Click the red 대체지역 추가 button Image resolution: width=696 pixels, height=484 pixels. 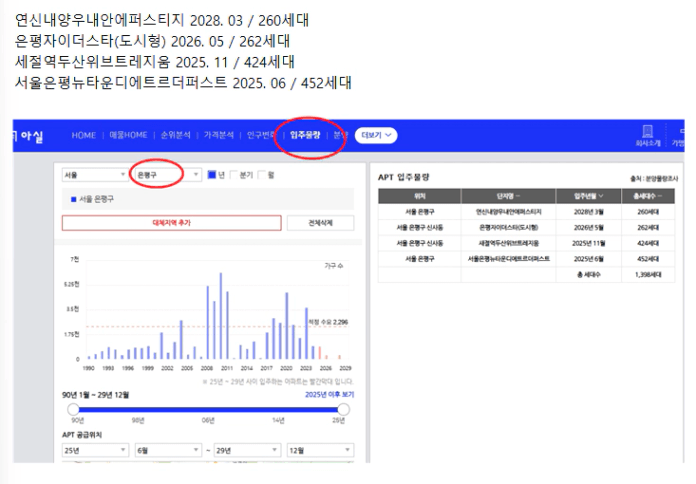tap(171, 223)
